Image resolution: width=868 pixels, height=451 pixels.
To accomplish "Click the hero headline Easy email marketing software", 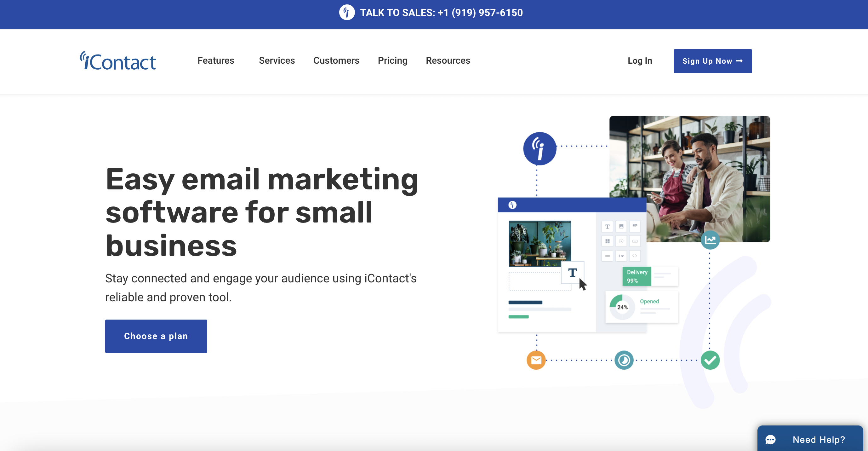I will pyautogui.click(x=262, y=212).
